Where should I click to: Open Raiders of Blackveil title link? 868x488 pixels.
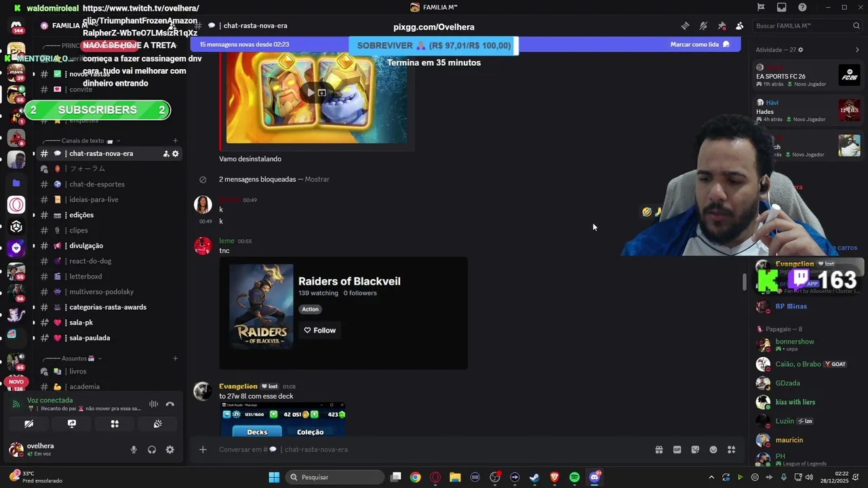(349, 281)
